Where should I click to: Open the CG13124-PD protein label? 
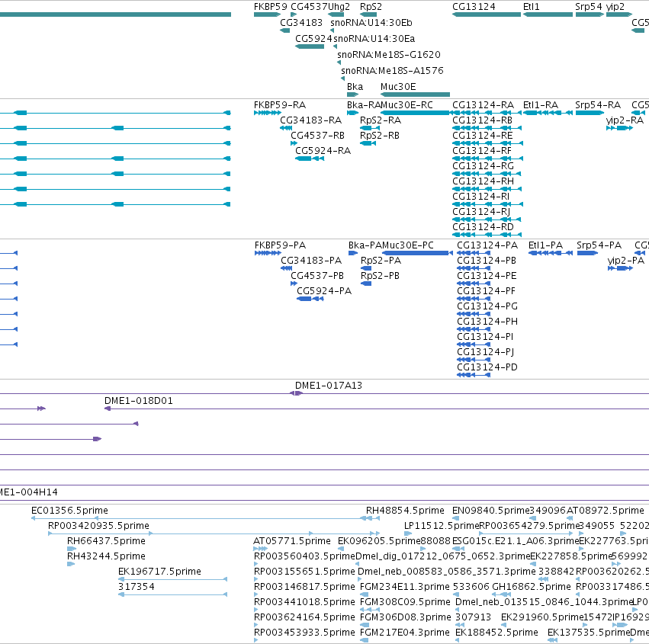pyautogui.click(x=487, y=367)
